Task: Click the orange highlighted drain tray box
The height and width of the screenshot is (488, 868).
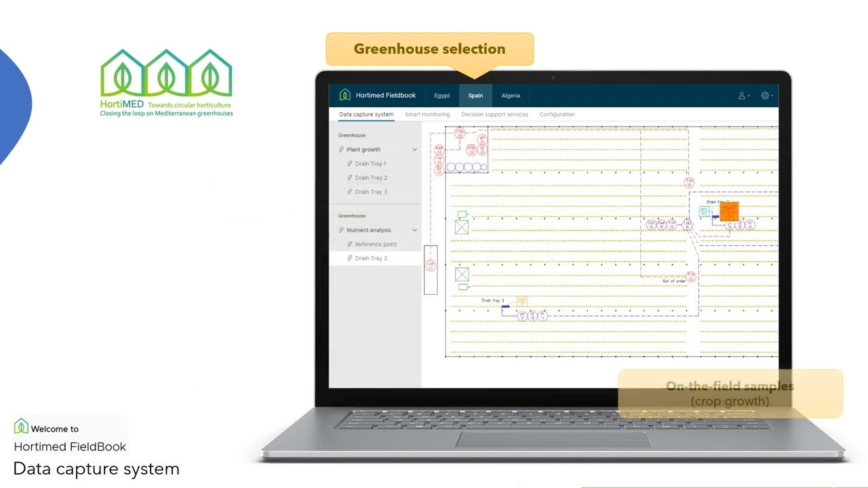Action: [729, 212]
